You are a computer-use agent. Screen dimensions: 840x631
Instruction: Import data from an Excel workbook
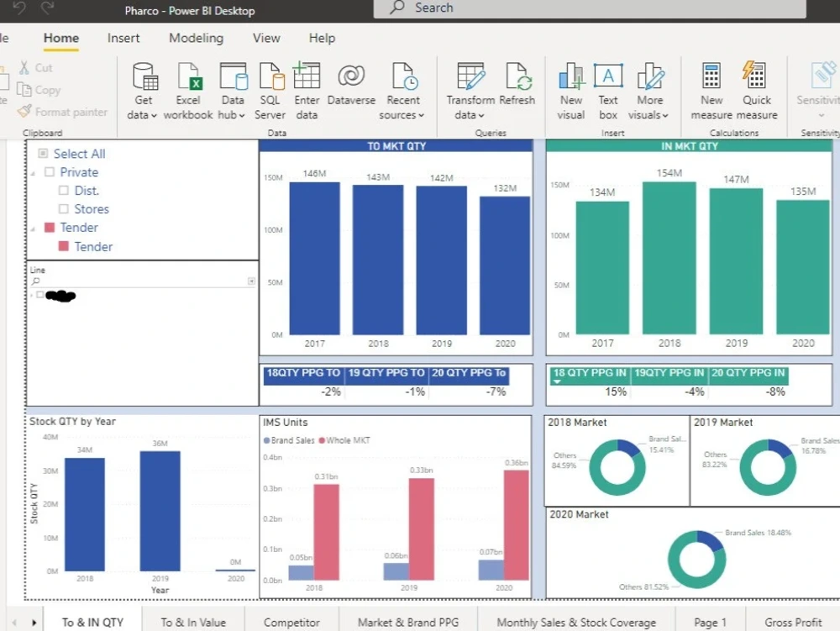[187, 88]
